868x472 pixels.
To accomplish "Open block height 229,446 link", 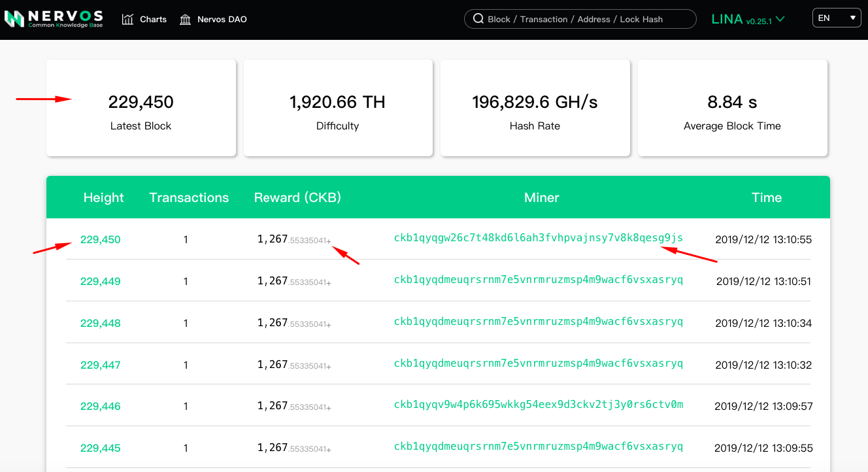I will pos(100,407).
